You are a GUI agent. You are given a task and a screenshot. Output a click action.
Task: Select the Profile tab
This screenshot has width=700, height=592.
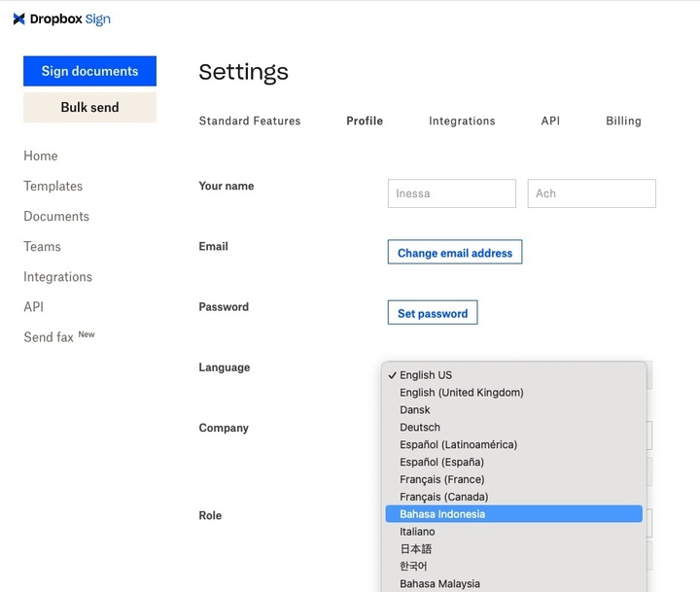point(365,121)
